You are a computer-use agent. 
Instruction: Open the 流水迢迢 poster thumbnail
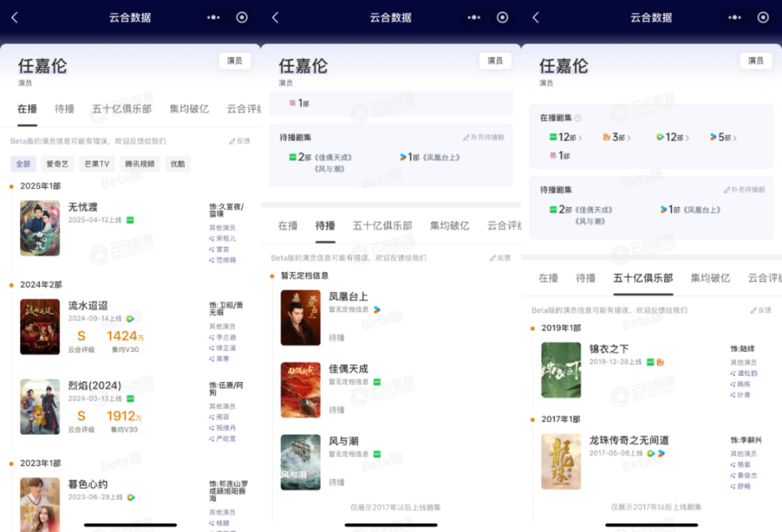(x=40, y=327)
